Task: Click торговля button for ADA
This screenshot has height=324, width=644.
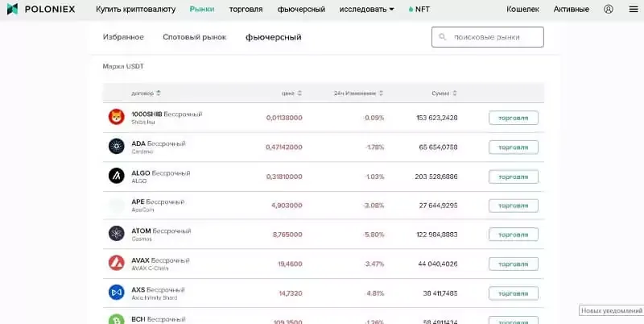Action: [514, 147]
